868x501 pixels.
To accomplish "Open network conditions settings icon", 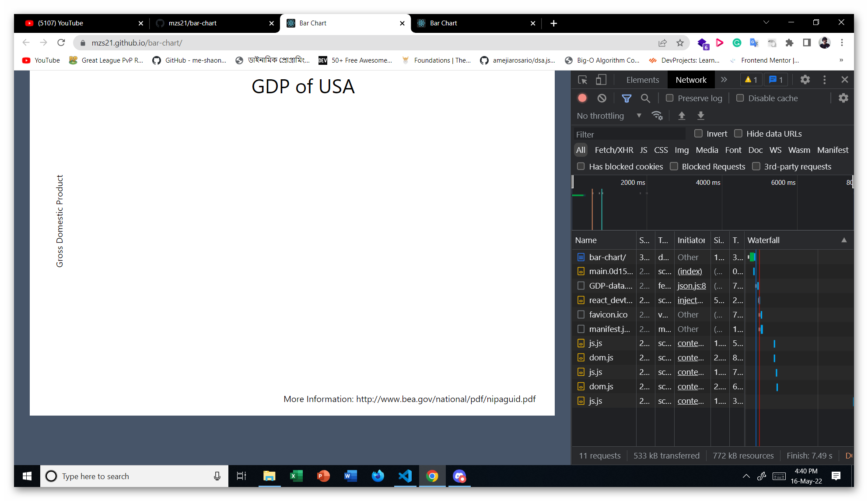I will 658,115.
